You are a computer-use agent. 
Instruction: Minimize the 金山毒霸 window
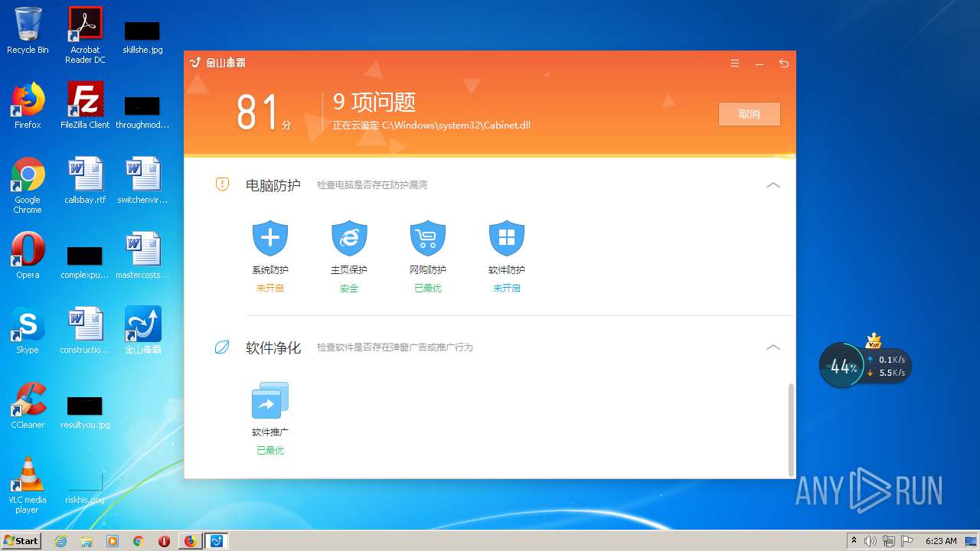(759, 64)
